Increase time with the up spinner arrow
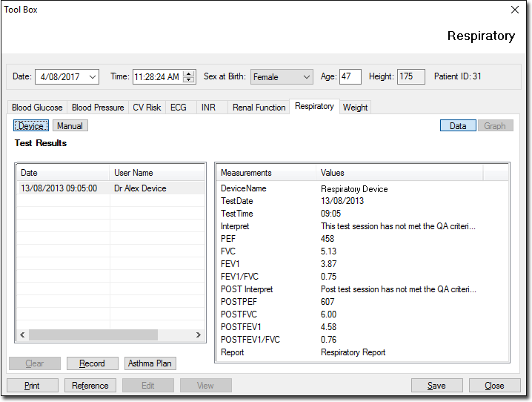This screenshot has width=532, height=402. tap(189, 73)
